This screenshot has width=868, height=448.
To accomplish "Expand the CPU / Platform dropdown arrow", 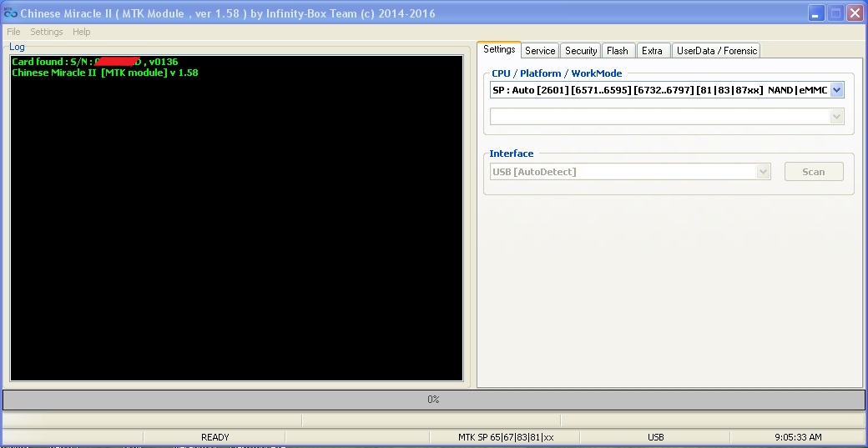I will (x=836, y=89).
